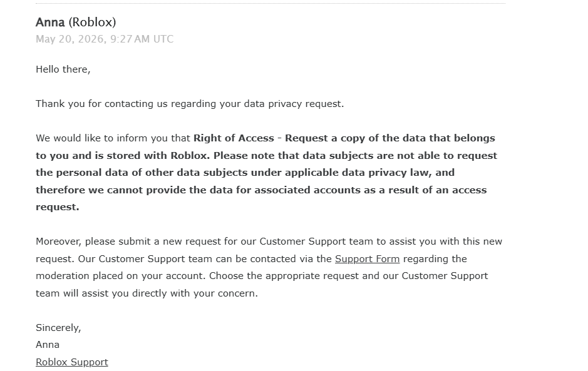Click line 'team will assist you directly'
This screenshot has height=371, width=588.
147,293
